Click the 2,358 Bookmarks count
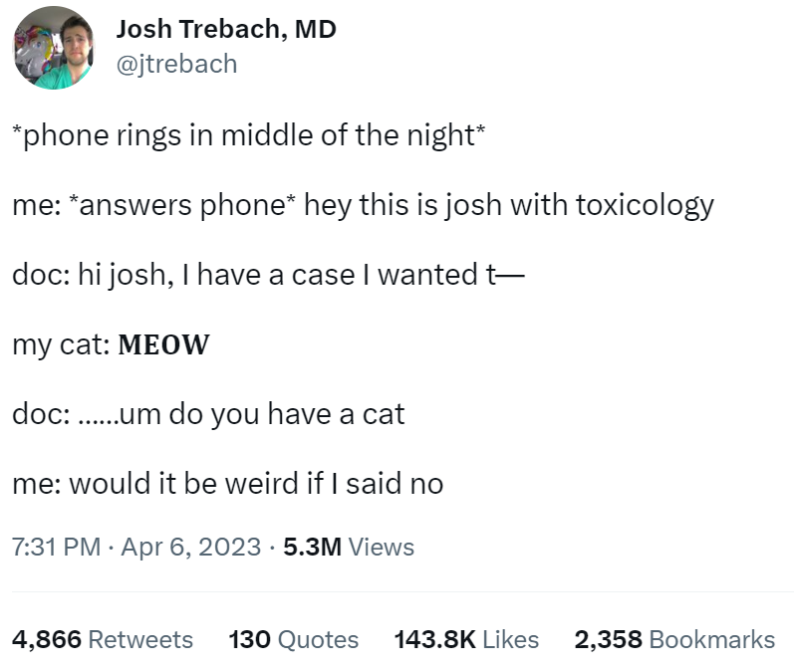The height and width of the screenshot is (672, 794). (674, 639)
